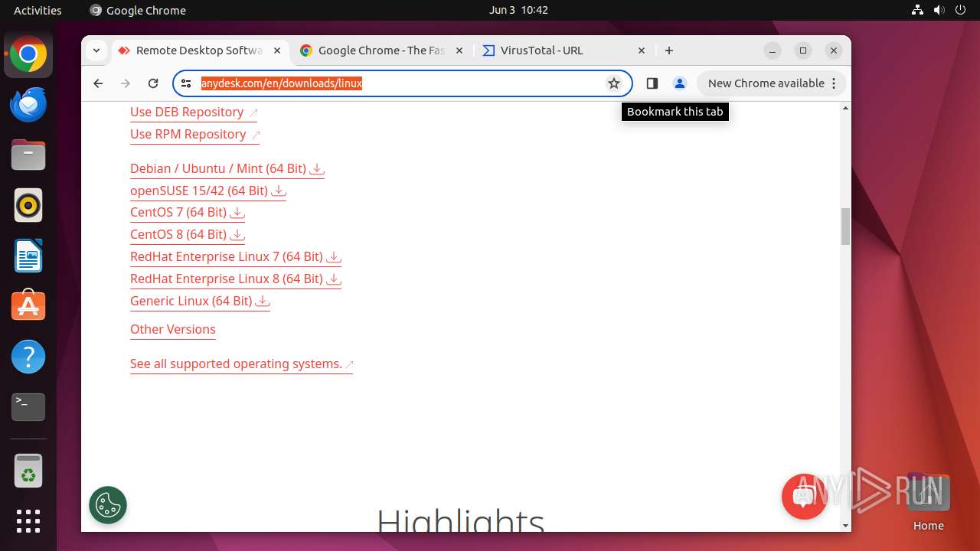View site information icon in address bar
Viewport: 980px width, 551px height.
pos(186,83)
